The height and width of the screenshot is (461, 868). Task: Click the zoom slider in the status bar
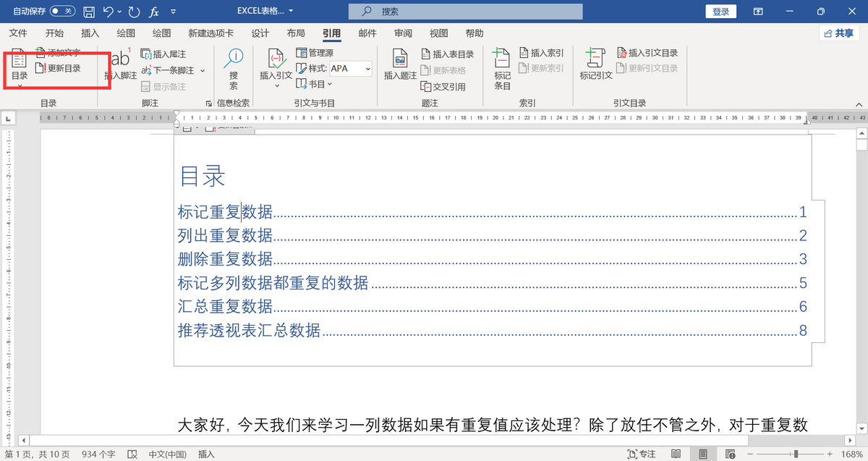coord(796,454)
